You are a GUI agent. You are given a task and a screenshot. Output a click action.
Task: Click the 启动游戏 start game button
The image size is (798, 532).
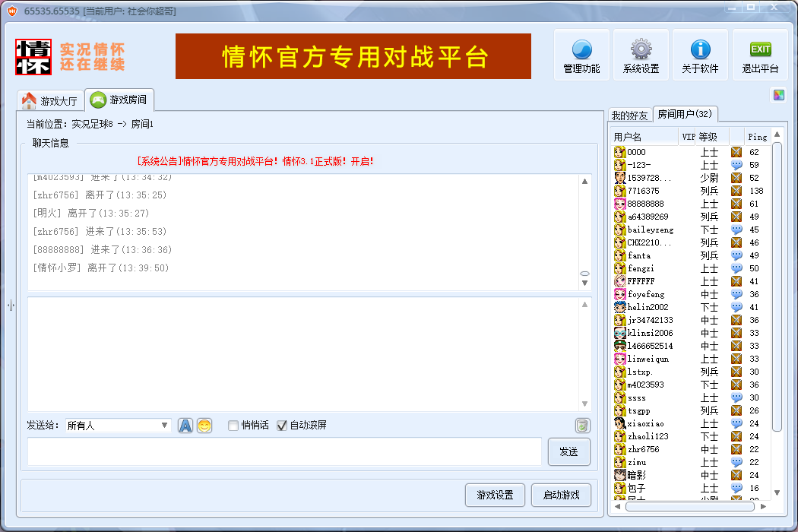pyautogui.click(x=561, y=495)
